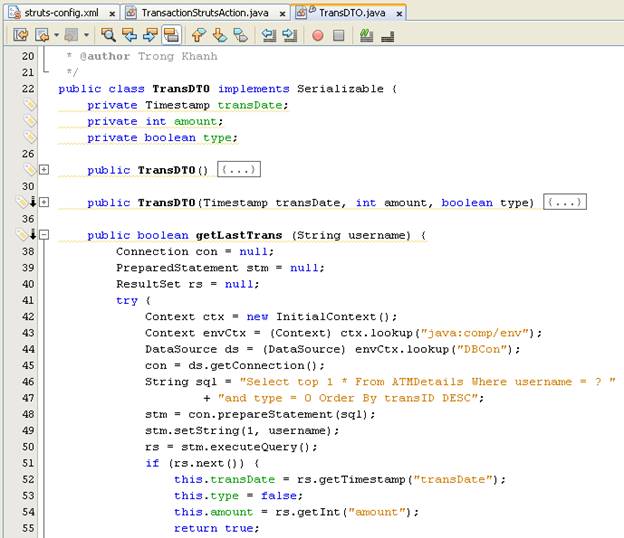Collapse the getLastTrans method fold
The height and width of the screenshot is (538, 624).
point(44,235)
